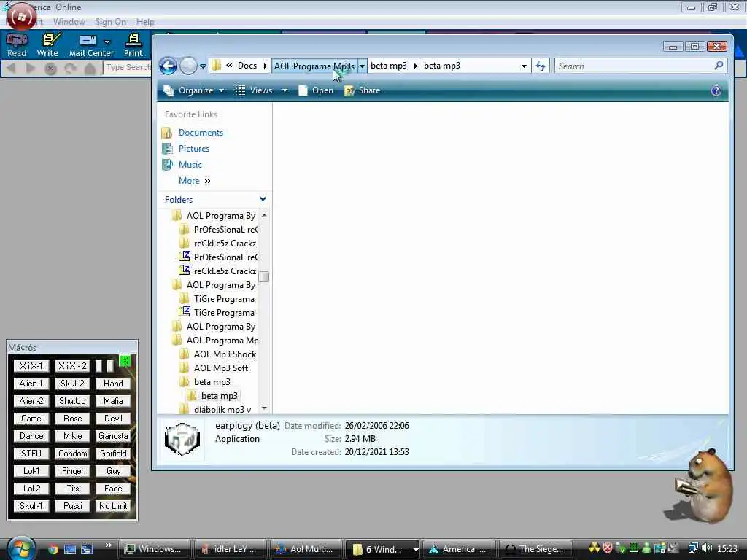The image size is (747, 560).
Task: Click the AOL browser home icon
Action: coord(90,69)
